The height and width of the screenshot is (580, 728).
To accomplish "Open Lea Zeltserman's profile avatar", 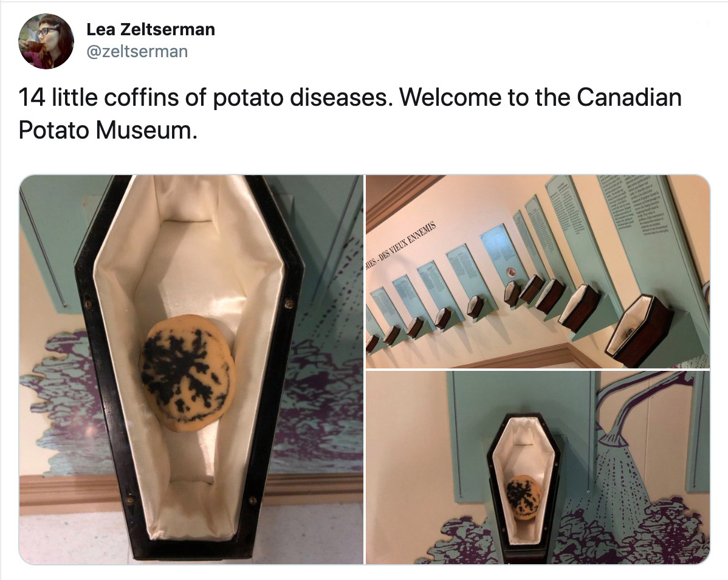I will (x=46, y=41).
